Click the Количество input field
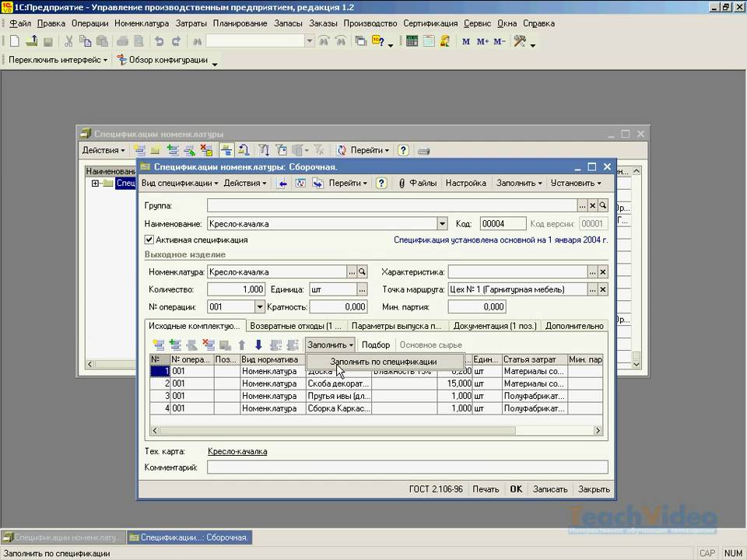 pyautogui.click(x=236, y=289)
